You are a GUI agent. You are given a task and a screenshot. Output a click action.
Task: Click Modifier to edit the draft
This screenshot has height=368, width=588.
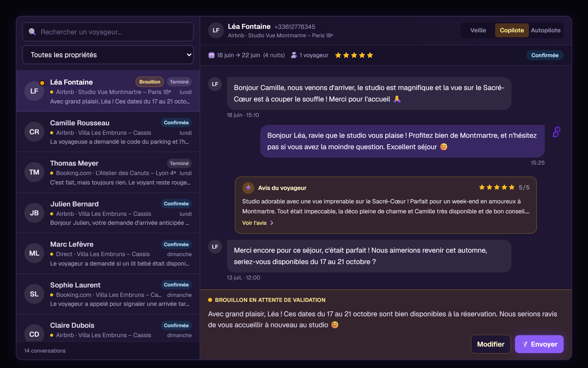(491, 344)
